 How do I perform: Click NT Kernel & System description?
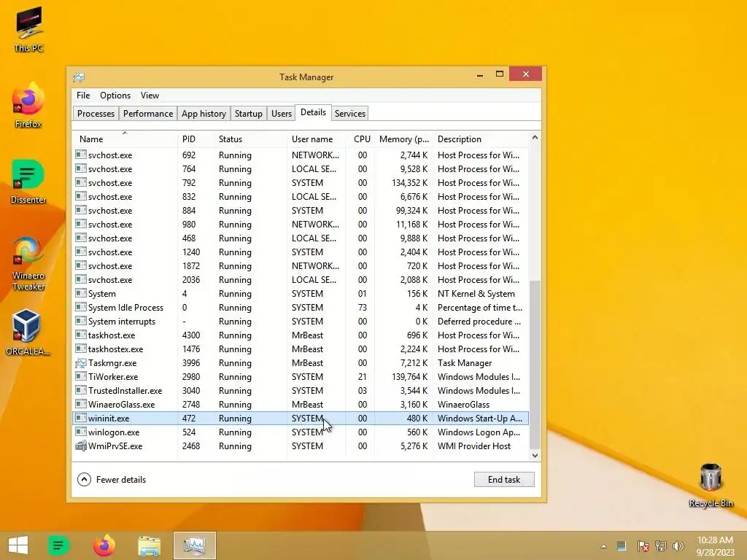(x=476, y=294)
